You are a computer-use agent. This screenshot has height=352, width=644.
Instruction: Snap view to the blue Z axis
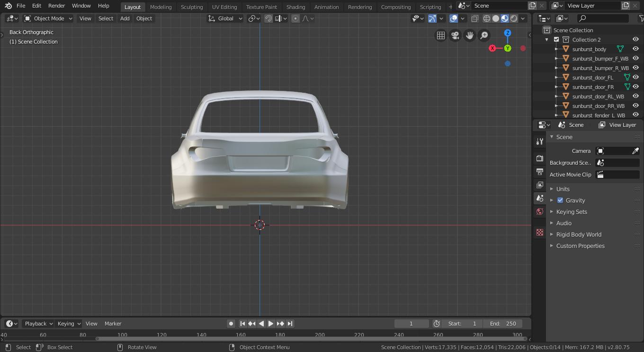point(508,33)
